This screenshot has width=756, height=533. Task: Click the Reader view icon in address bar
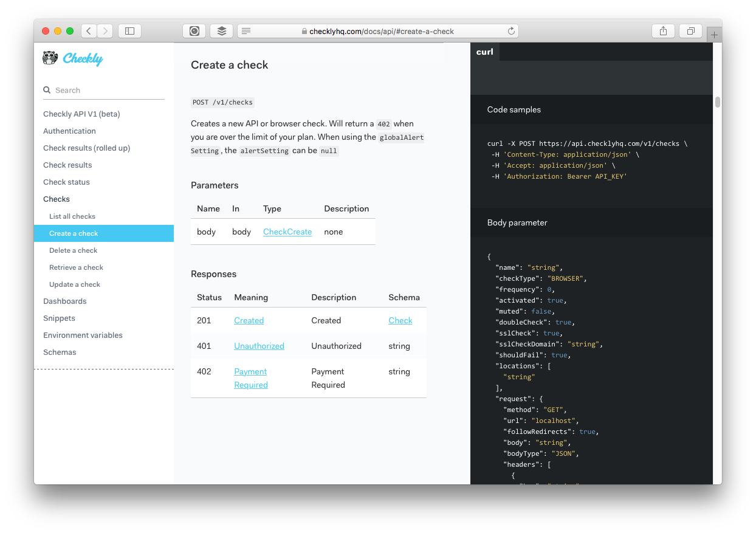pos(246,31)
